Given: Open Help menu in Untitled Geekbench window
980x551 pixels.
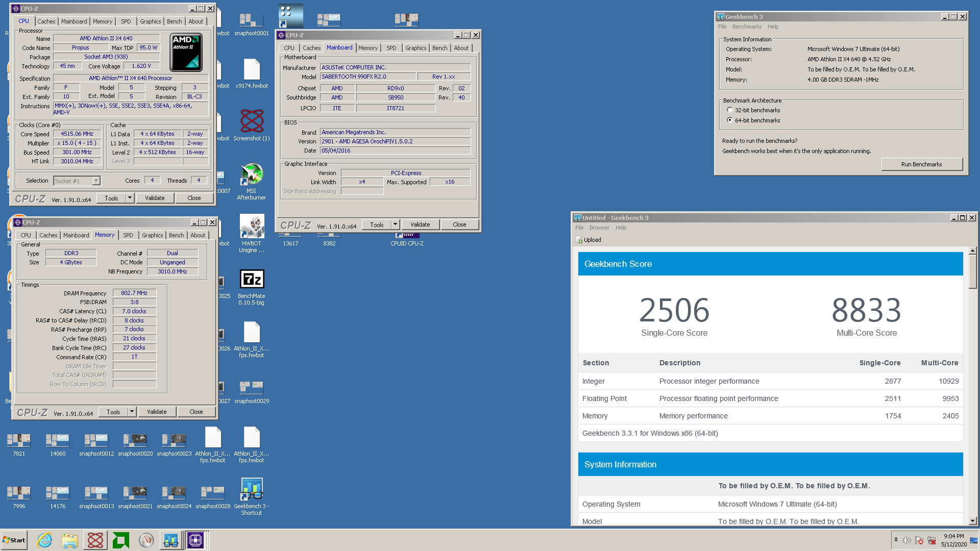Looking at the screenshot, I should pos(621,228).
